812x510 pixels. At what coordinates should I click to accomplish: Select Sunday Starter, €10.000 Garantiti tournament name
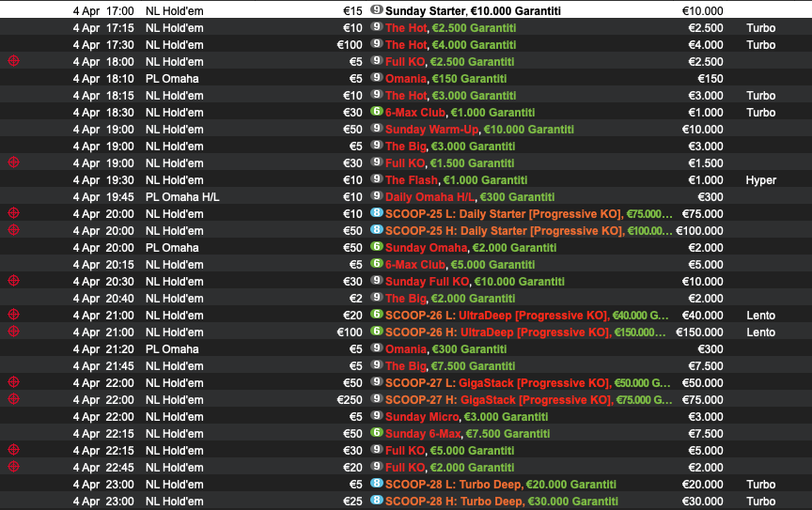473,11
